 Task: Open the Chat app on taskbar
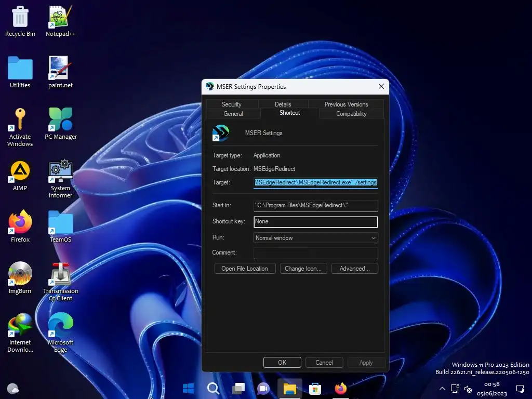(263, 388)
